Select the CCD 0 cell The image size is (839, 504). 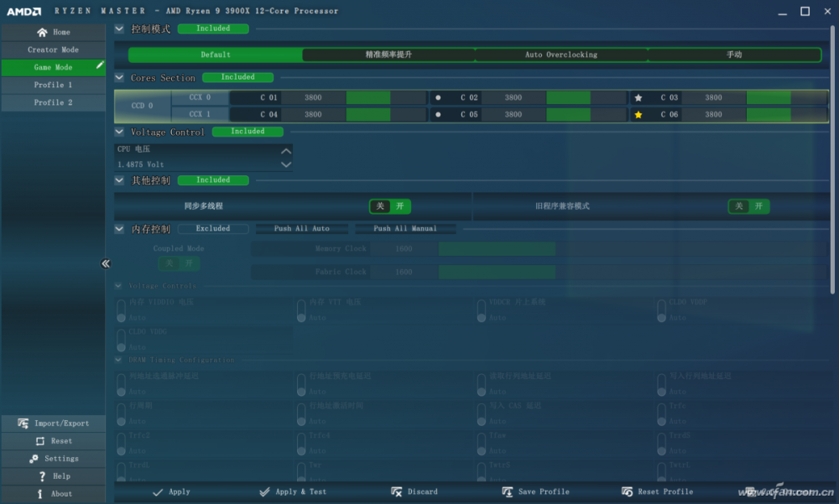[x=143, y=106]
